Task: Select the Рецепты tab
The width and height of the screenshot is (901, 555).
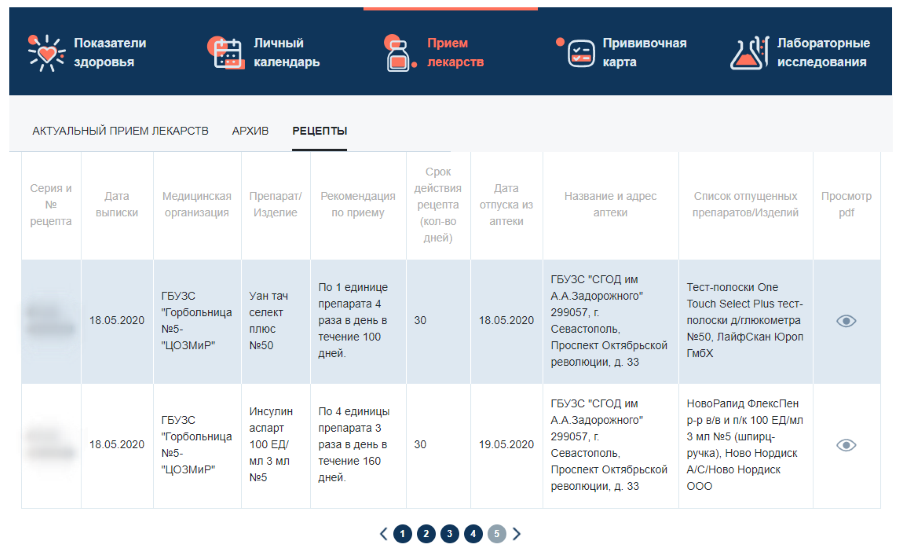Action: 320,131
